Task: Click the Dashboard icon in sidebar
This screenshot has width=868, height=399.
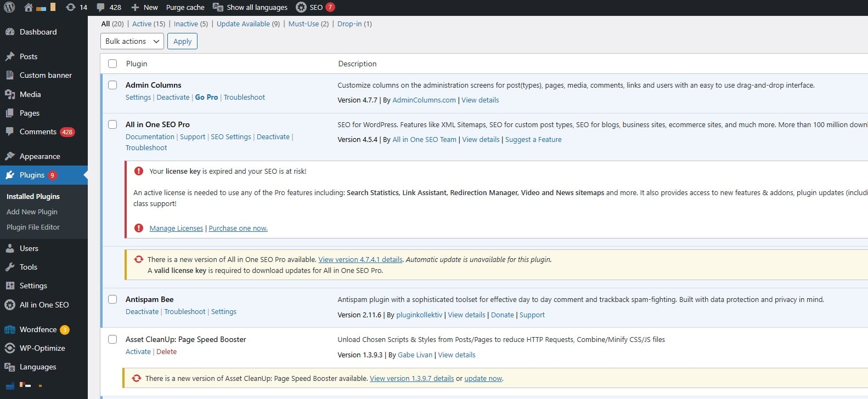Action: coord(10,32)
